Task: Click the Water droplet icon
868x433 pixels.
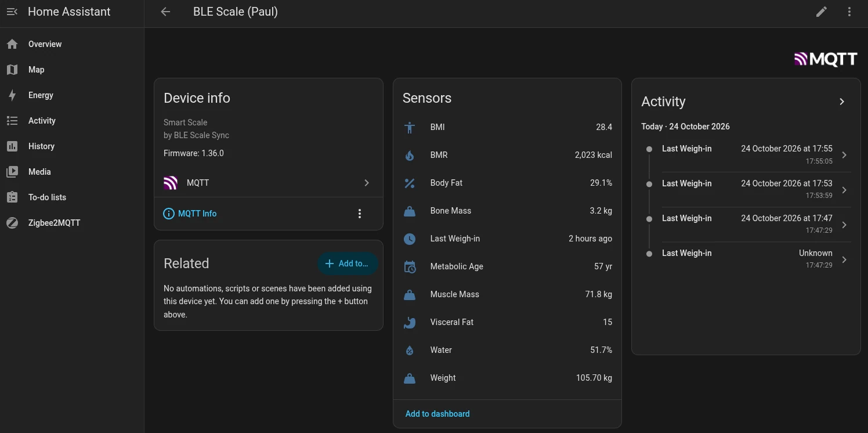Action: [410, 350]
